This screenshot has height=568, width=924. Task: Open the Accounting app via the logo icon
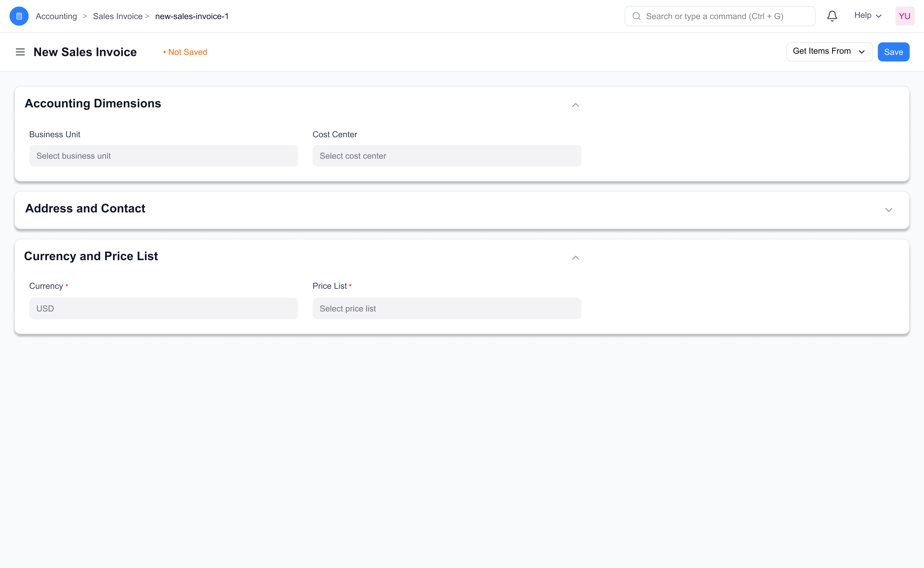[x=19, y=16]
